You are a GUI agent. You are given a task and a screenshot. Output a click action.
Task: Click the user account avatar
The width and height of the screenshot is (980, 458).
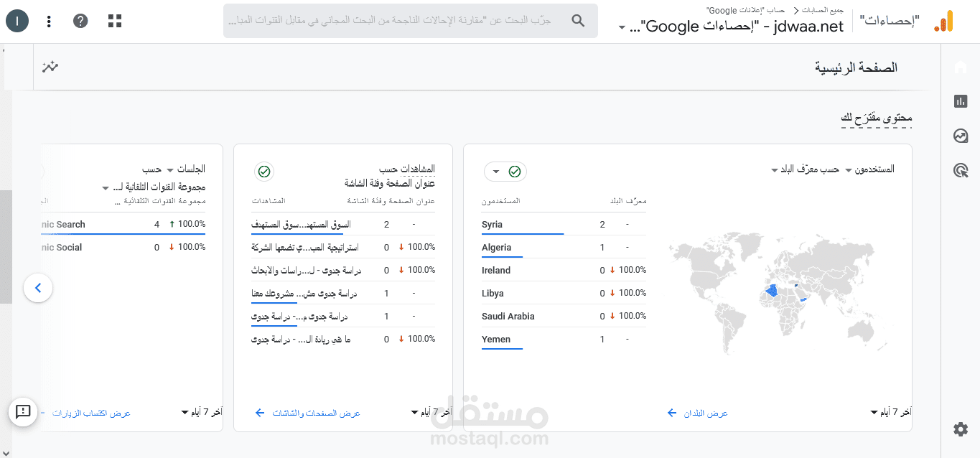pos(17,21)
